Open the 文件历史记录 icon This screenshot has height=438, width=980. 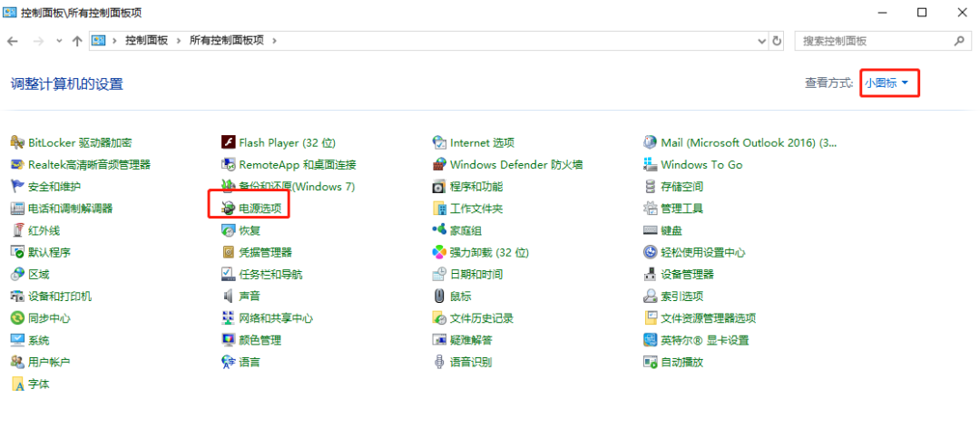pos(439,318)
